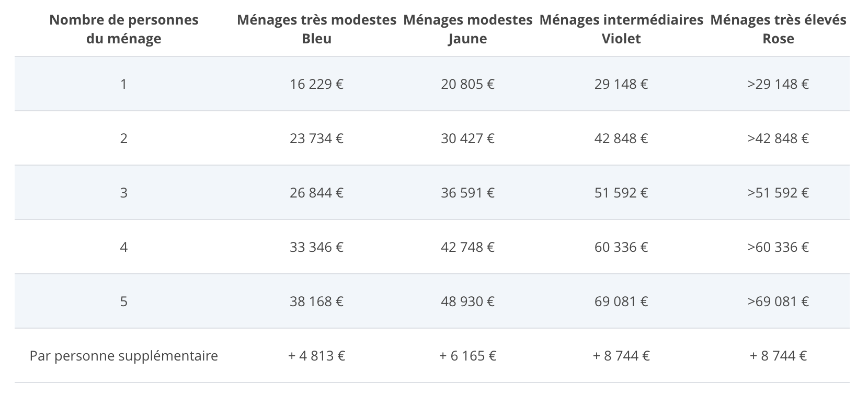
Task: Click the 'Ménages modestes Jaune' column header
Action: (x=467, y=29)
